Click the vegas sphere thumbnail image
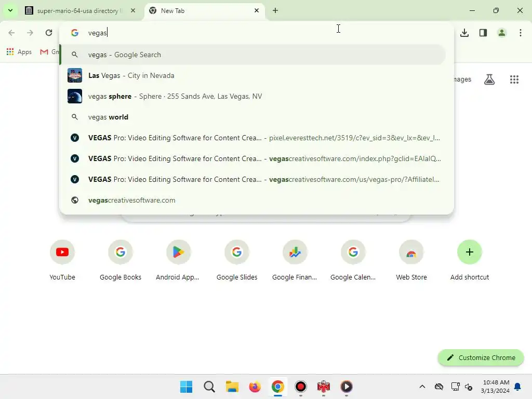The height and width of the screenshot is (399, 532). [75, 96]
